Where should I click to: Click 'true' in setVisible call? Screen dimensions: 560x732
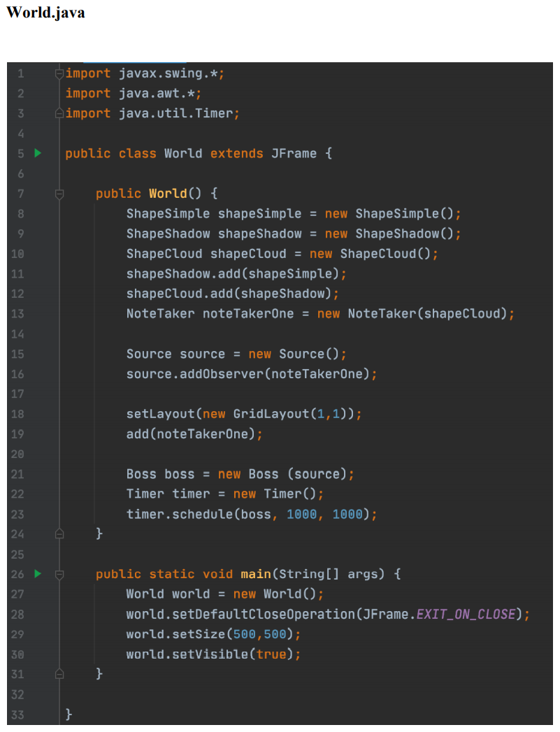271,654
